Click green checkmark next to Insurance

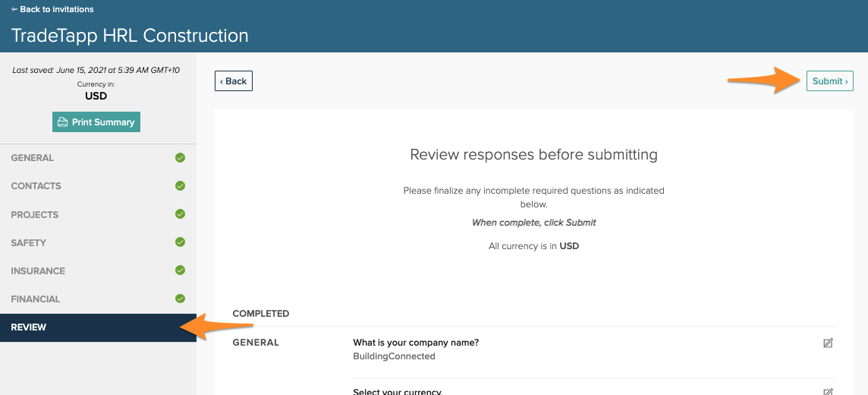(x=180, y=270)
